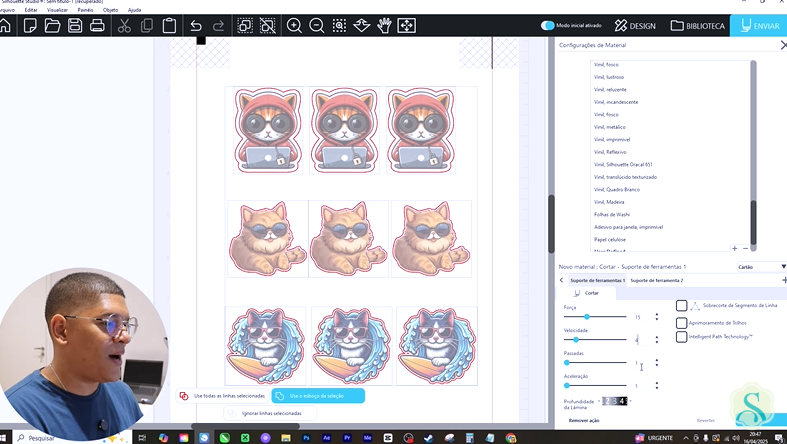This screenshot has width=787, height=444.
Task: Open the Ajuda menu
Action: coord(135,10)
